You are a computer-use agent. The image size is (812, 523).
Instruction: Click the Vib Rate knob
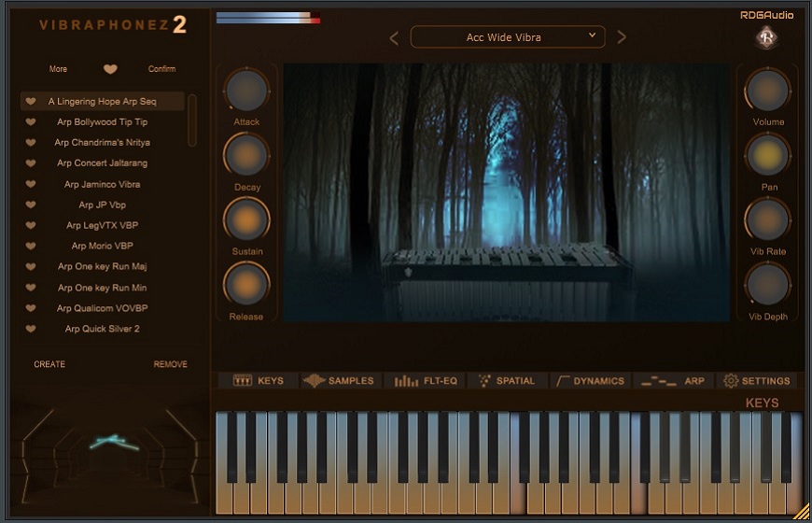point(767,219)
